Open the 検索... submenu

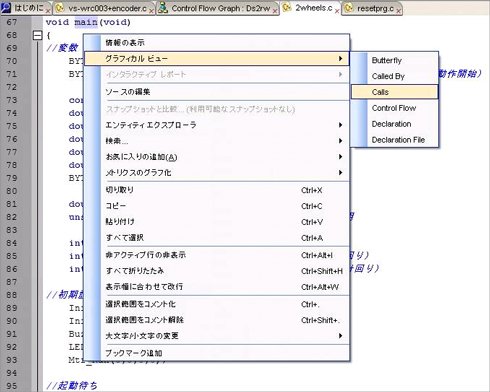[216, 141]
